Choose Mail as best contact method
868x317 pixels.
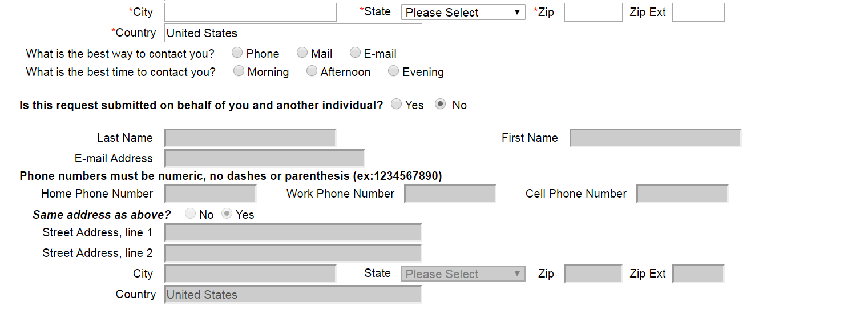click(302, 53)
